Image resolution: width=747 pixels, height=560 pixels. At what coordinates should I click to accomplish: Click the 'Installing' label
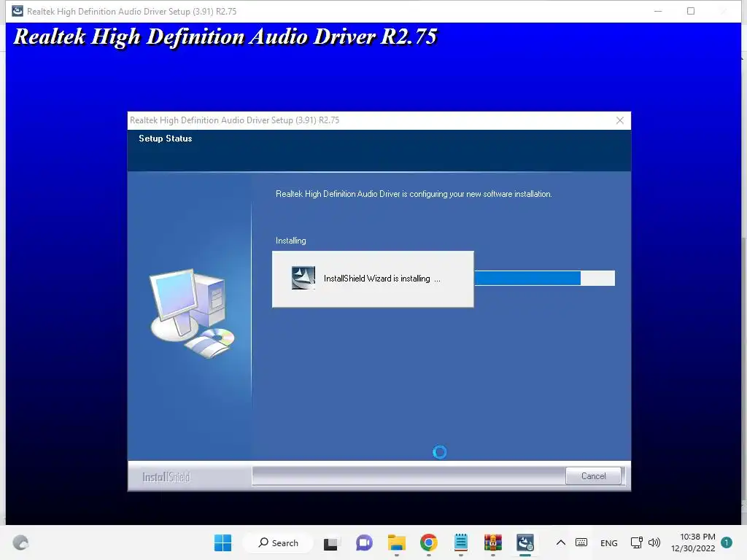[290, 241]
